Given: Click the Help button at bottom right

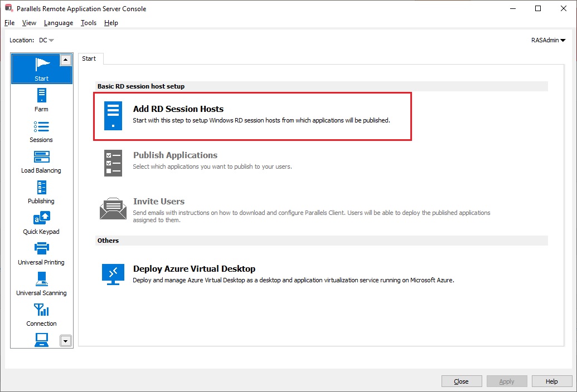Looking at the screenshot, I should pyautogui.click(x=551, y=381).
